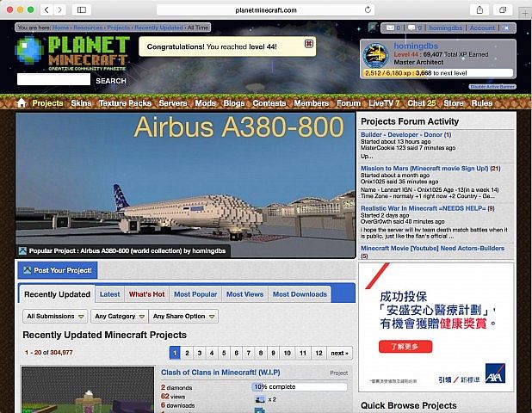The height and width of the screenshot is (413, 532).
Task: Click Post Your Project button
Action: [x=58, y=270]
